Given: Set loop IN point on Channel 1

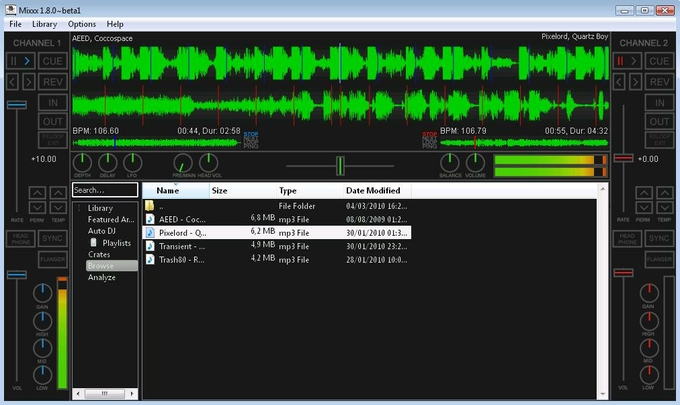Looking at the screenshot, I should [x=53, y=103].
